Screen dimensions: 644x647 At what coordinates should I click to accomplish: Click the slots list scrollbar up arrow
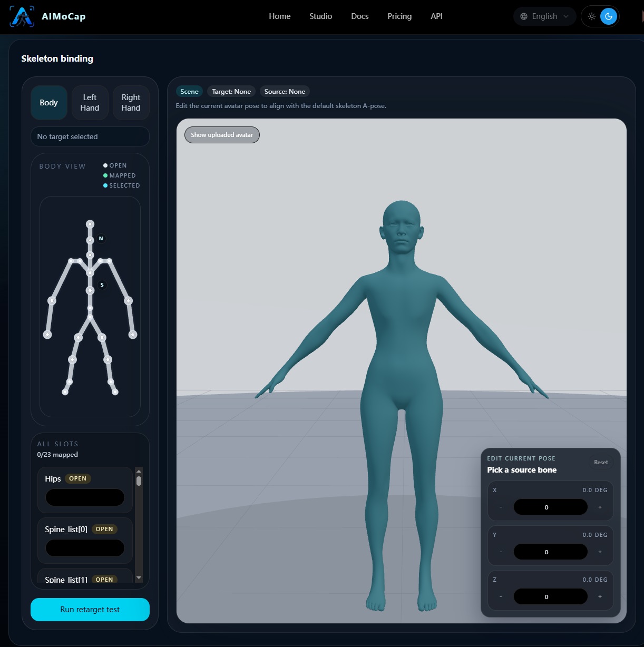pos(139,471)
